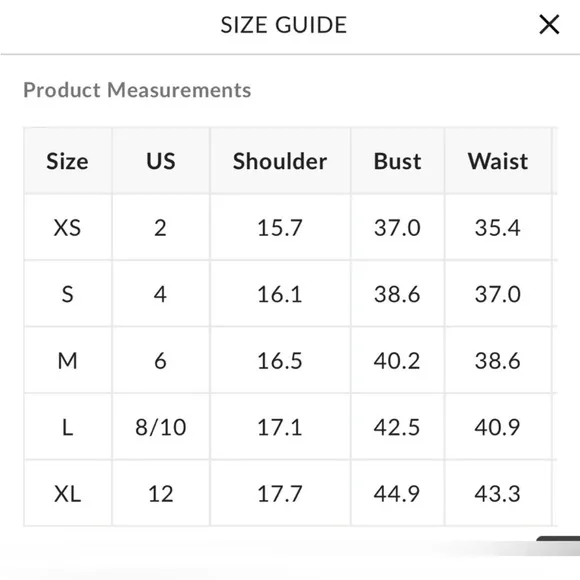This screenshot has height=580, width=580.
Task: Click the 8/10 US size cell
Action: 161,427
